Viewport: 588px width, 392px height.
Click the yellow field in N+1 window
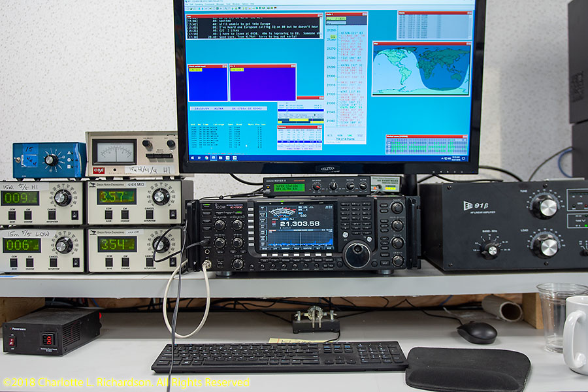point(237,71)
